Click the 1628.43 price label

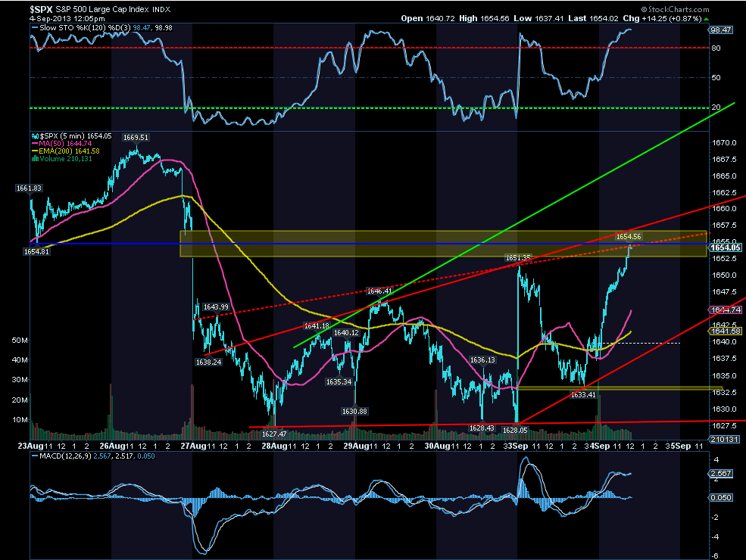pyautogui.click(x=482, y=428)
